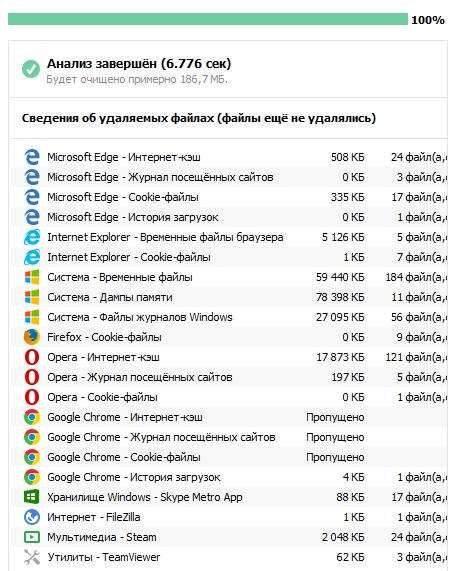The image size is (454, 571).
Task: Select Microsoft Edge - Журнал посещённых сайтов entry
Action: (x=229, y=177)
